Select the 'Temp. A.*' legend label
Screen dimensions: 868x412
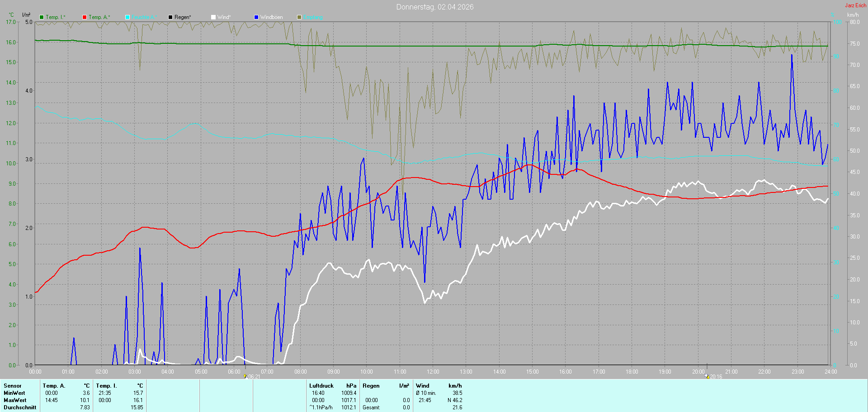99,17
